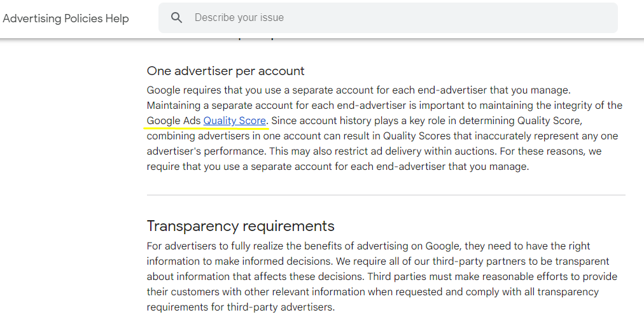
Task: Open the Advertising Policies Help home title
Action: [x=66, y=18]
